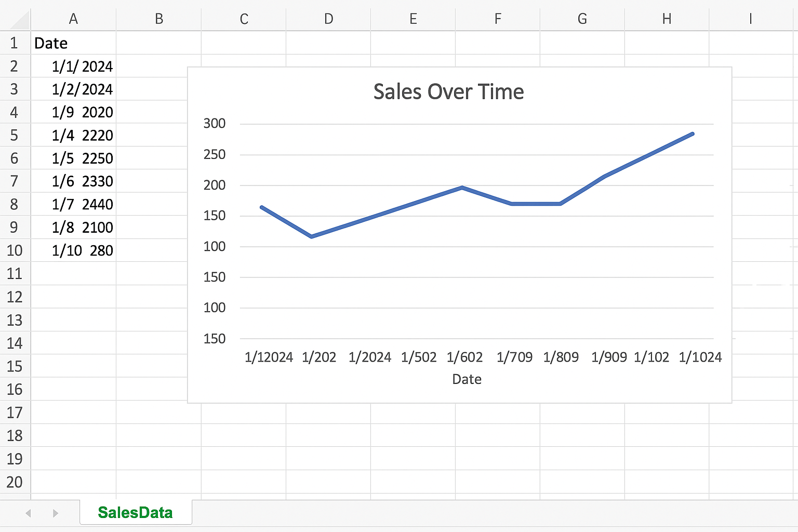The width and height of the screenshot is (798, 532).
Task: Select column D header
Action: [x=328, y=19]
